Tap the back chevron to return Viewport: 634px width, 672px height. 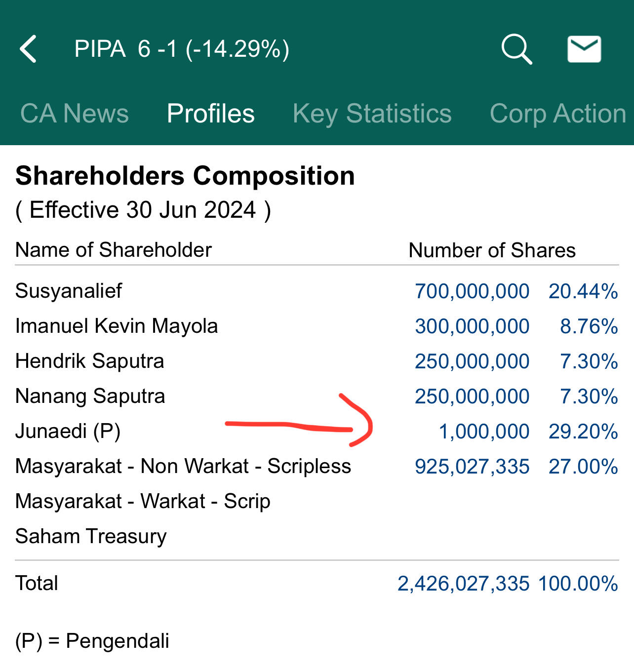28,49
